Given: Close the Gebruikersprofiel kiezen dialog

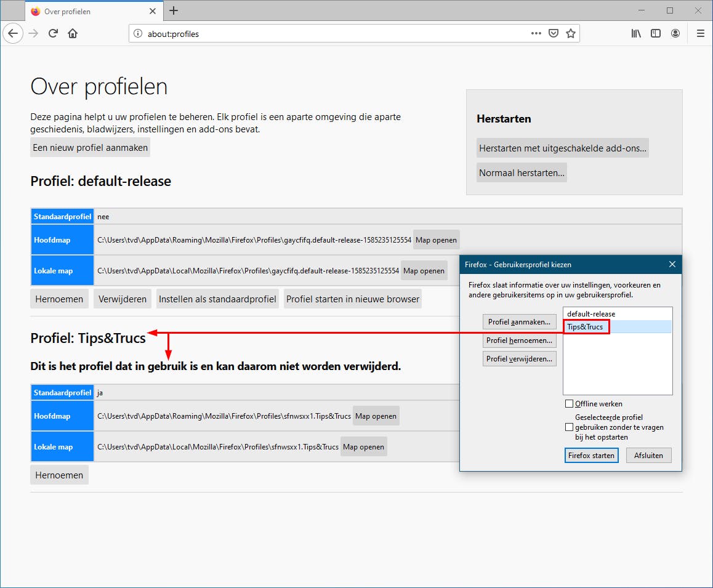Looking at the screenshot, I should point(672,264).
